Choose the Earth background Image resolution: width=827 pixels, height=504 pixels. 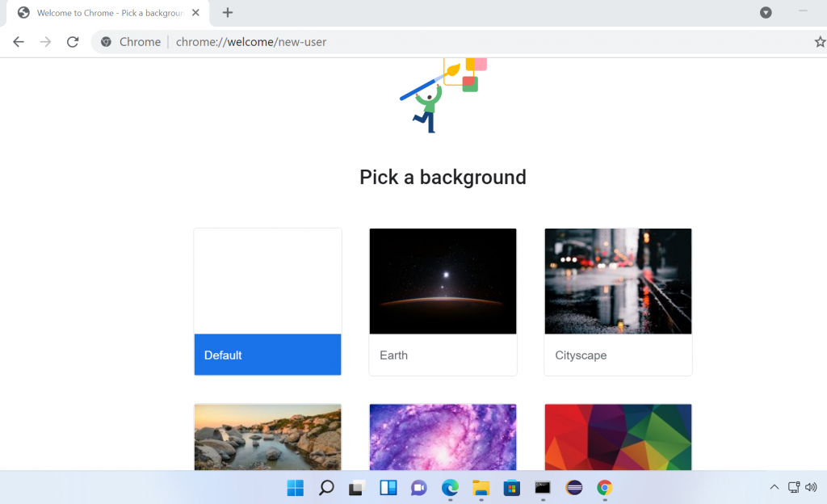[x=443, y=281]
